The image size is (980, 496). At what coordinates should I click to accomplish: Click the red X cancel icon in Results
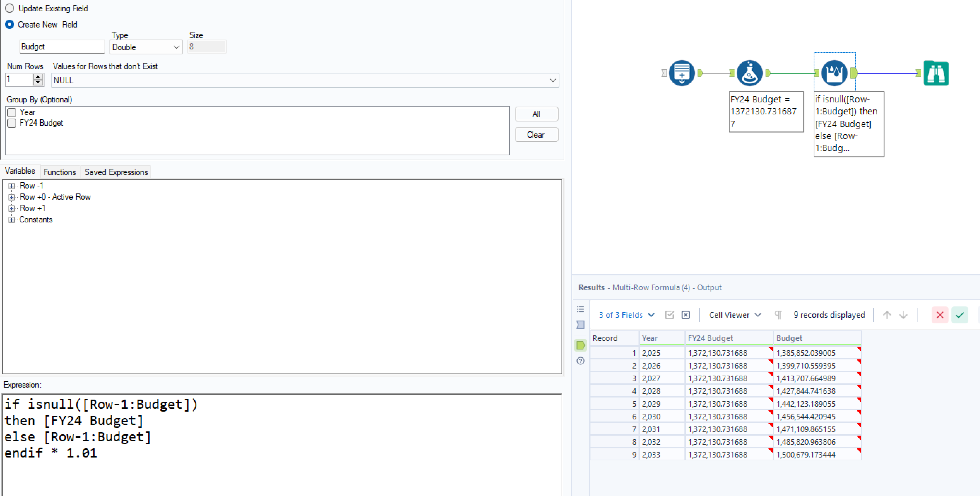point(940,315)
